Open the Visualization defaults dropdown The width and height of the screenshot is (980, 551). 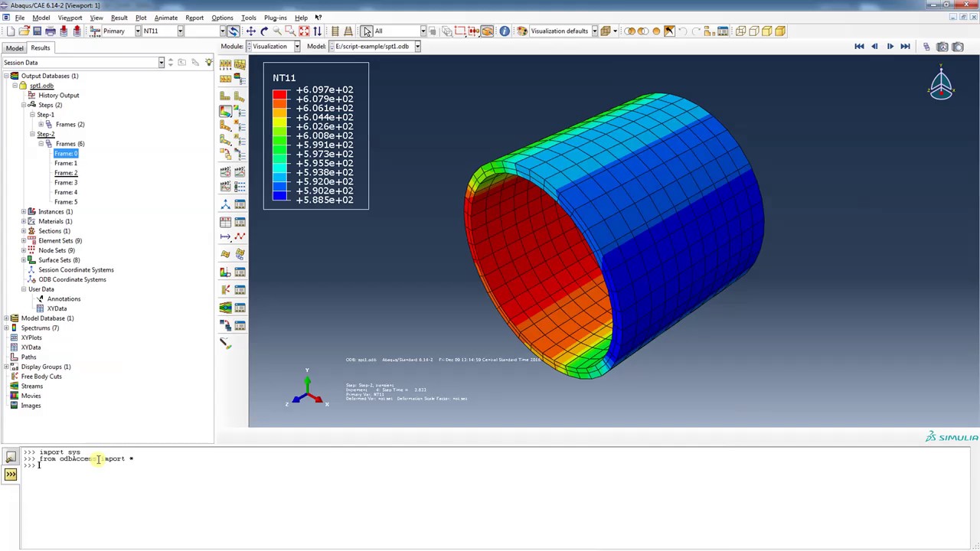(594, 31)
